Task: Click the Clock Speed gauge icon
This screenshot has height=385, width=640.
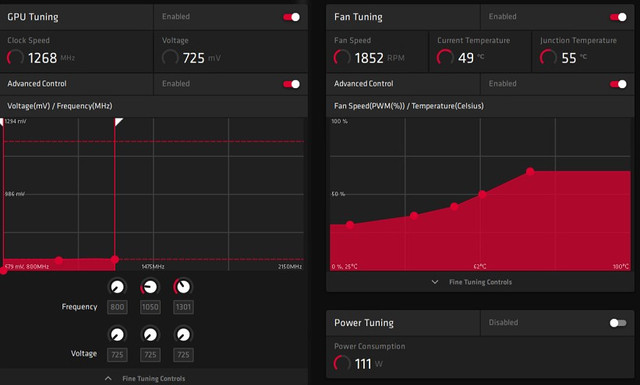Action: click(16, 58)
